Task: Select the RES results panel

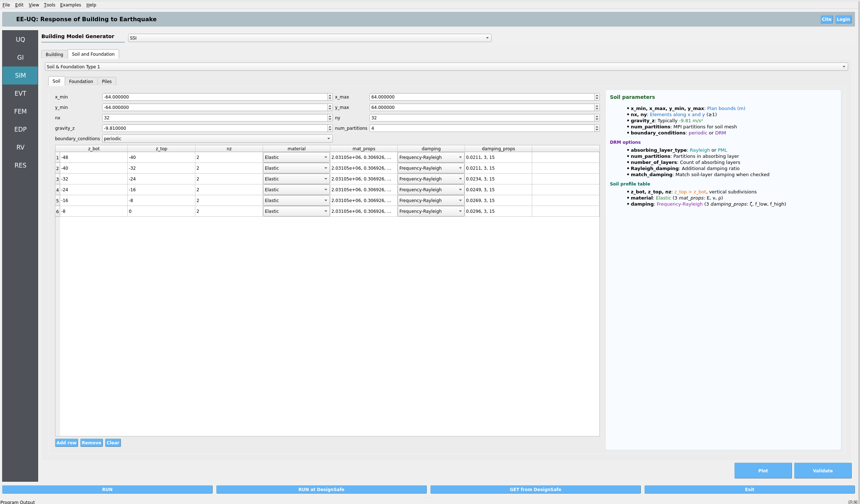Action: pyautogui.click(x=20, y=165)
